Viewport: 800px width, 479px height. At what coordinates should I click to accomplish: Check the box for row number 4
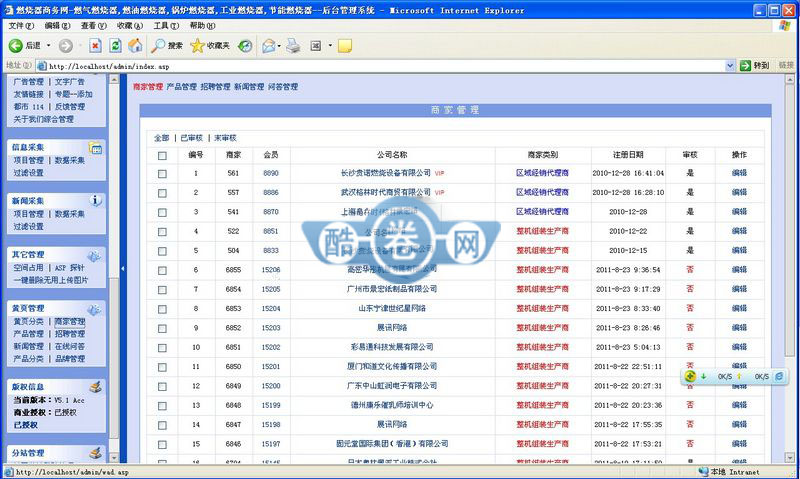coord(162,232)
